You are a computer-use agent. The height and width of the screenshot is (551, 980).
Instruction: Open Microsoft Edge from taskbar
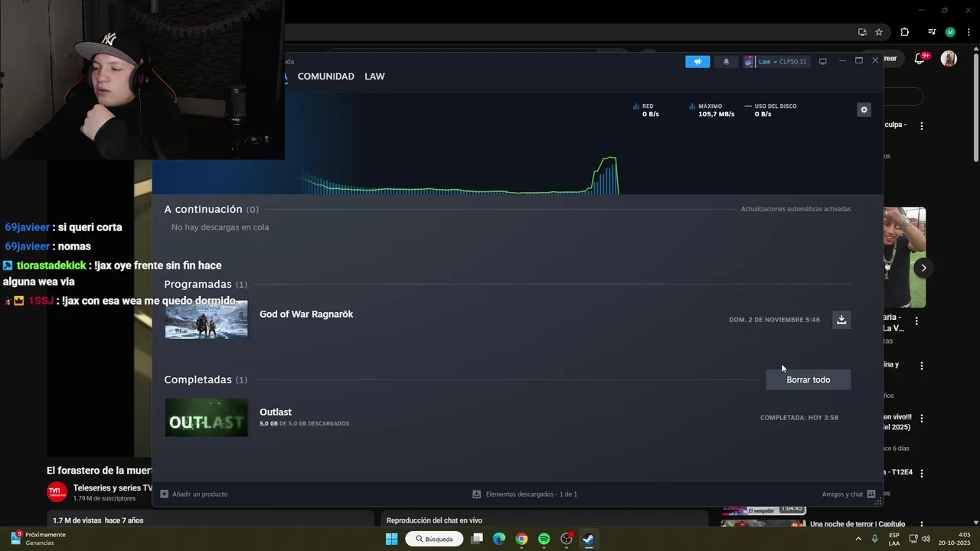pyautogui.click(x=499, y=539)
